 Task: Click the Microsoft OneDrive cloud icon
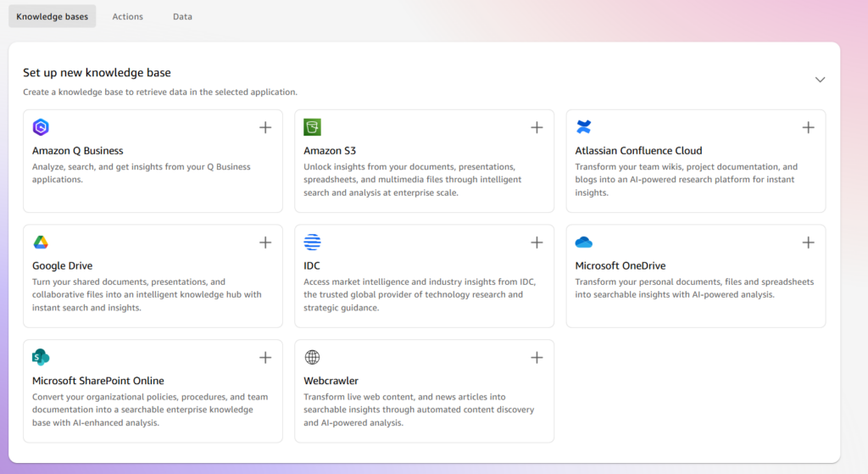583,243
